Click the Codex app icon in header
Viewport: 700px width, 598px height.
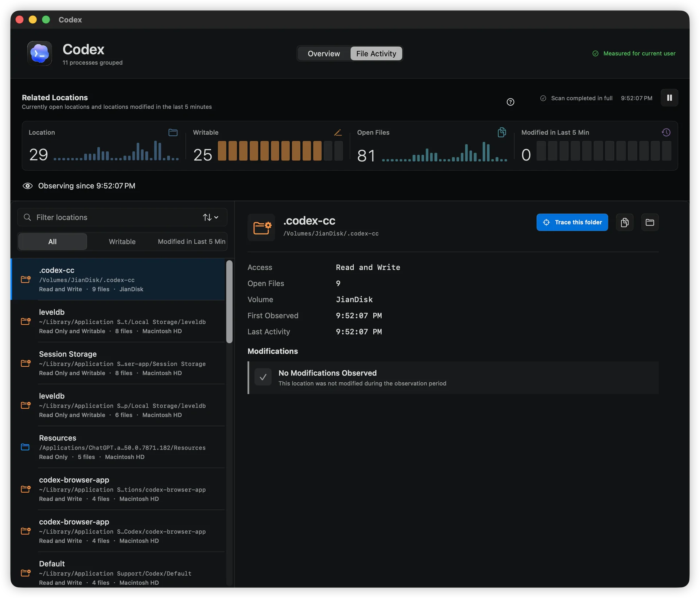pyautogui.click(x=40, y=53)
